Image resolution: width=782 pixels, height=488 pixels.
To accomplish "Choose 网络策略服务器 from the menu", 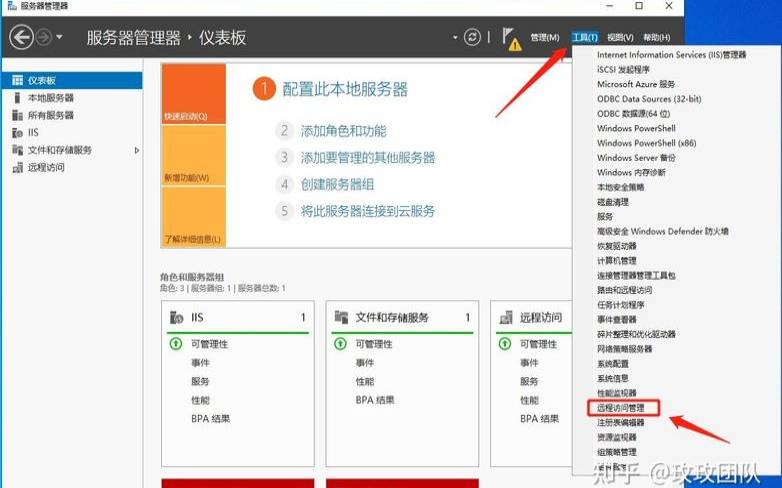I will coord(624,349).
